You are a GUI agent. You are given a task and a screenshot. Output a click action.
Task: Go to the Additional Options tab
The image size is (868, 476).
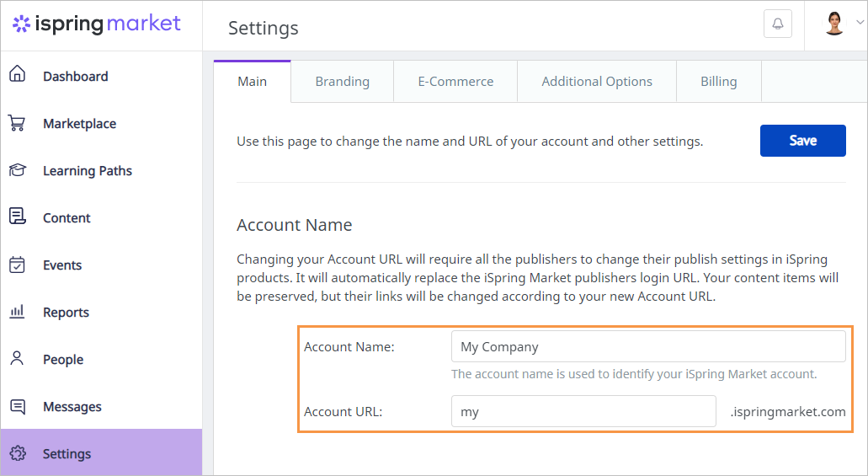pos(597,82)
